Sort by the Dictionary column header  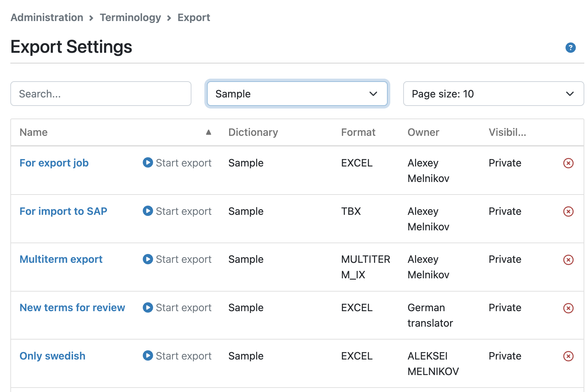click(253, 132)
